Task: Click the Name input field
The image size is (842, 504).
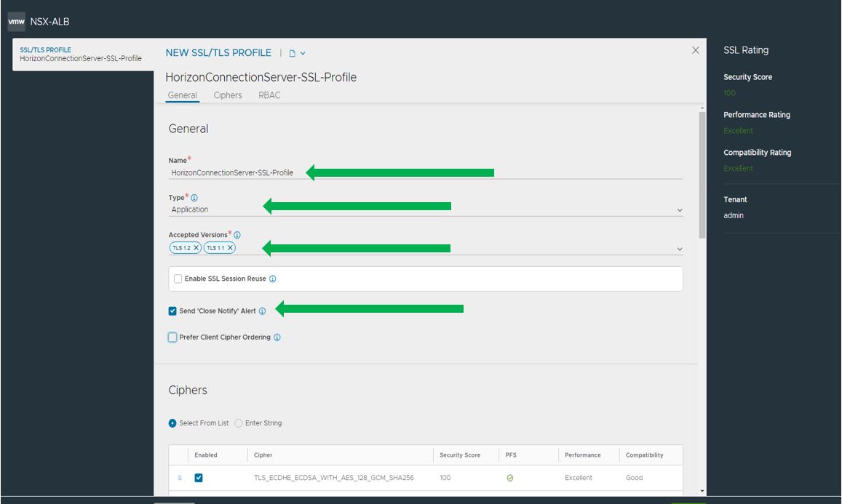Action: tap(425, 172)
